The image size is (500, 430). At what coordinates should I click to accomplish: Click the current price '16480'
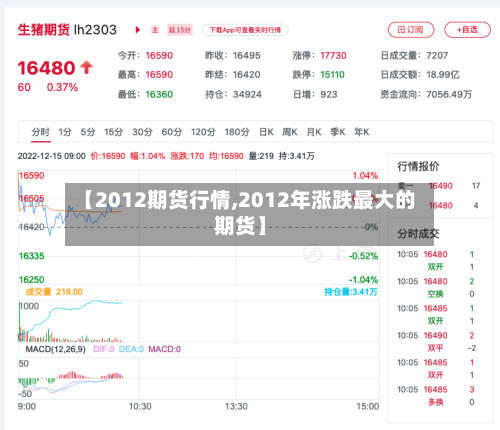[x=46, y=68]
